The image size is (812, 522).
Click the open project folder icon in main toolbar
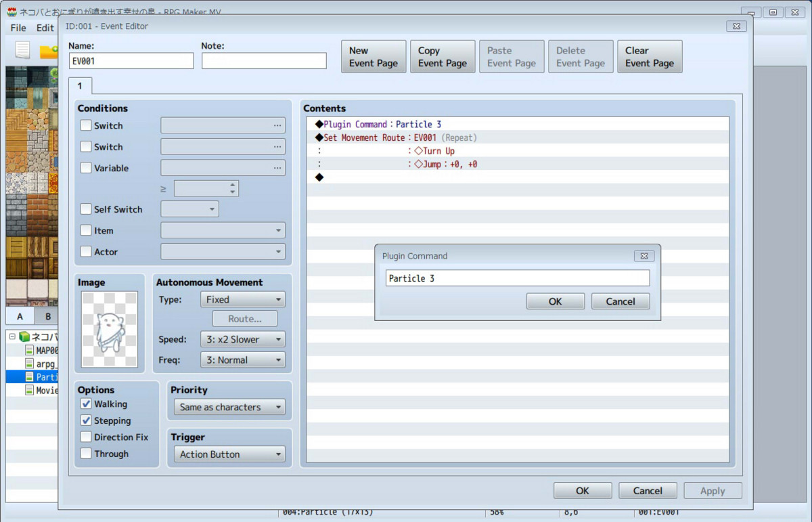pyautogui.click(x=48, y=51)
